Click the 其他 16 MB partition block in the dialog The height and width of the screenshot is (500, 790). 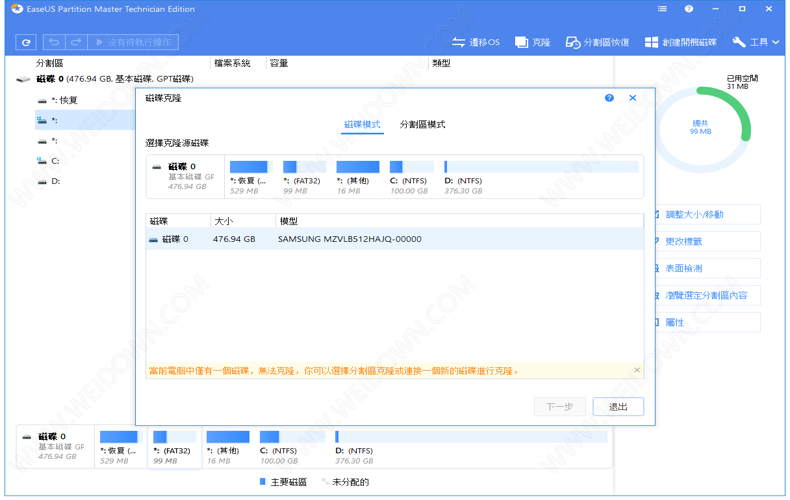click(358, 178)
